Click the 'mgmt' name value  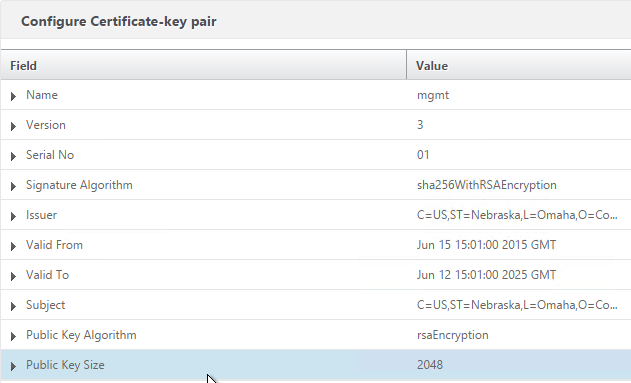coord(433,95)
